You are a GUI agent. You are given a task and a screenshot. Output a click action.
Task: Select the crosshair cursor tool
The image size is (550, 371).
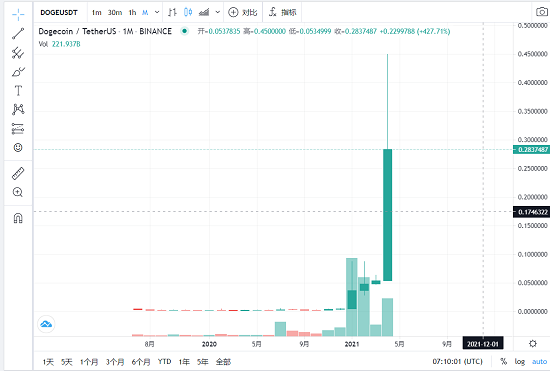(x=18, y=14)
